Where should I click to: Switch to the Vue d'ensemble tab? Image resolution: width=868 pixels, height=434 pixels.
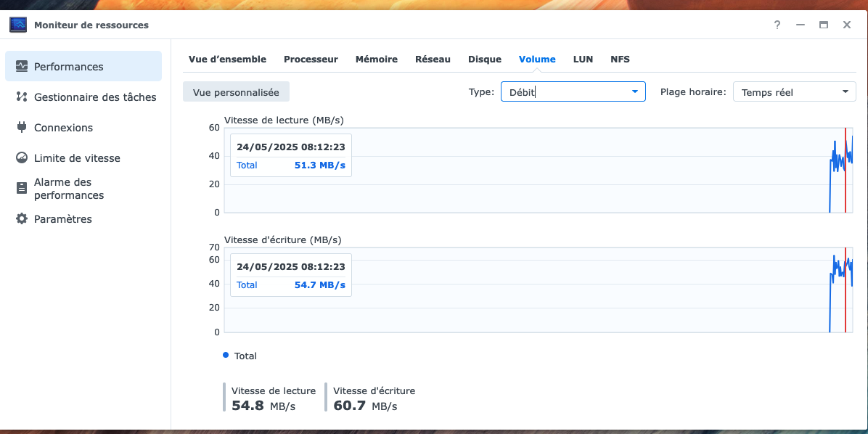click(227, 60)
